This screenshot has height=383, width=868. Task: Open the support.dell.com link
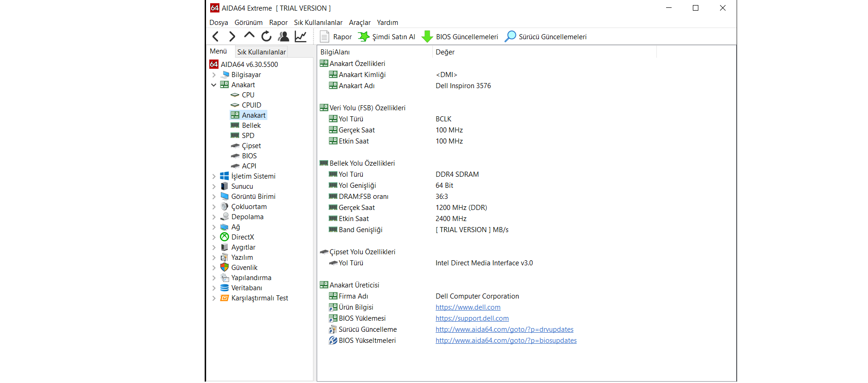472,318
